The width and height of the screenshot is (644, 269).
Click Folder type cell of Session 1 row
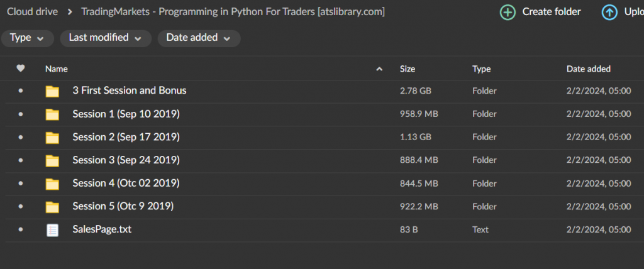click(x=484, y=114)
